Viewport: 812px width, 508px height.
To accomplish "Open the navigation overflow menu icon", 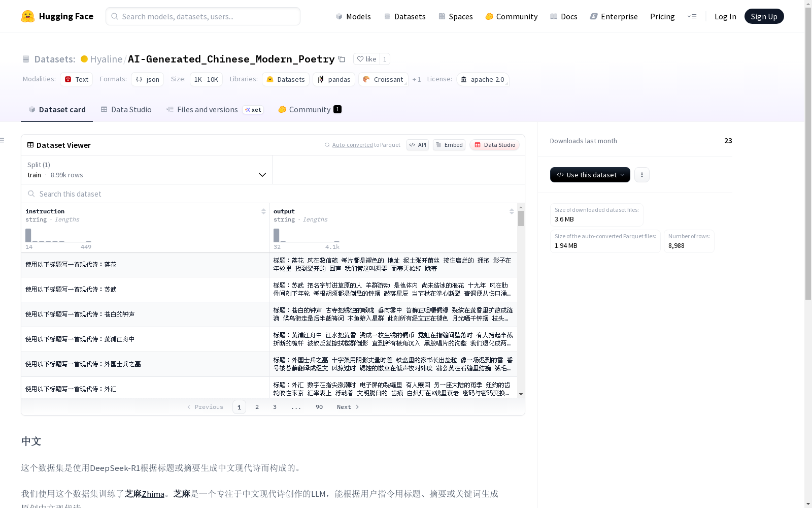I will tap(692, 16).
